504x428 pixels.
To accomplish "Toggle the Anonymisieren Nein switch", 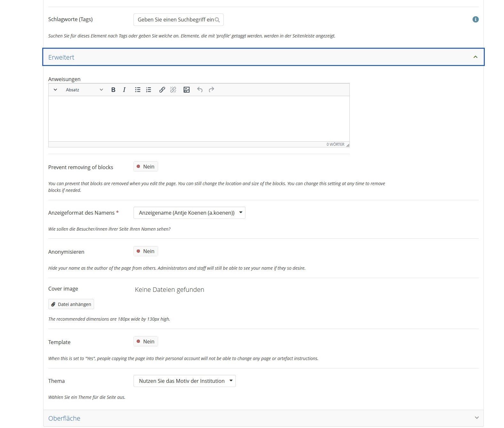I will (x=146, y=251).
